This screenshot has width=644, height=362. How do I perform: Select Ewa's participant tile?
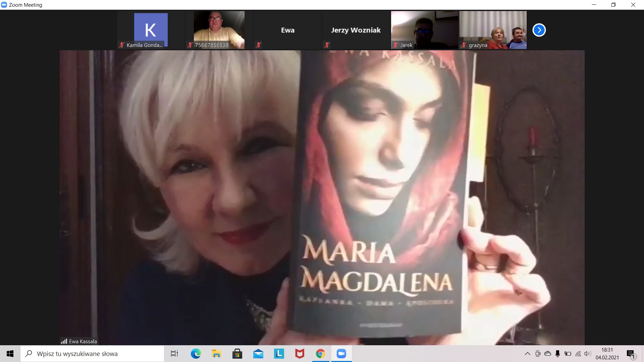pos(288,30)
